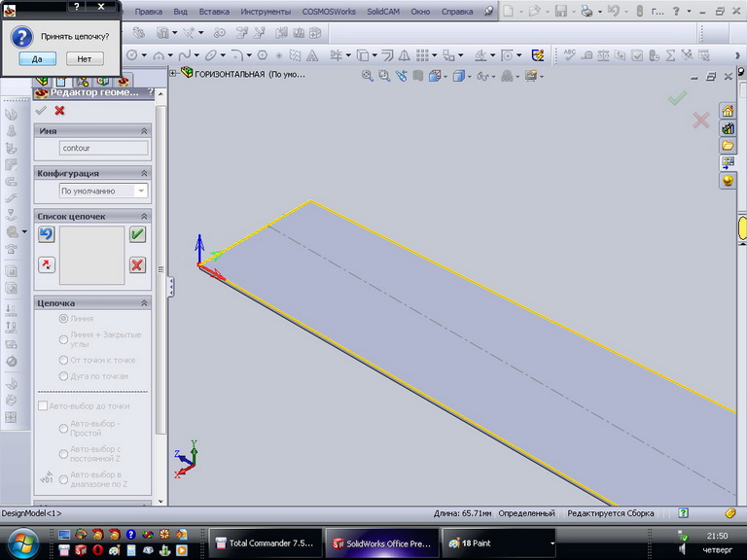Select Авто-выбор с постоянной Z option

click(x=63, y=454)
